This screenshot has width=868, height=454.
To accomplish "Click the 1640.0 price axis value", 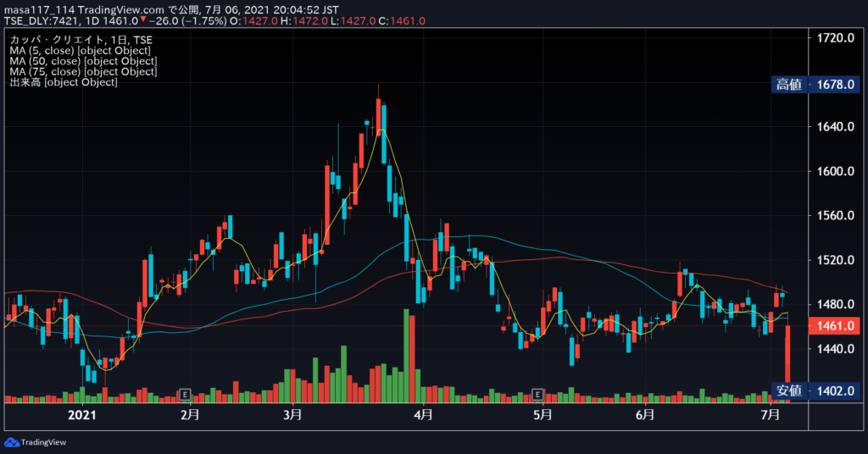I will [835, 127].
